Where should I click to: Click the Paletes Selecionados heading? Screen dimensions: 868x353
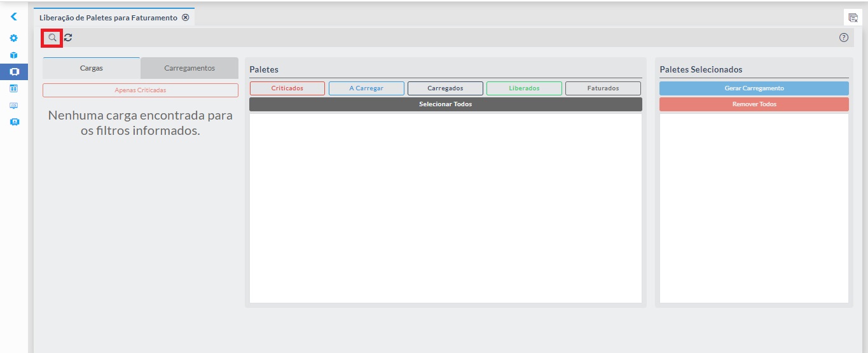pyautogui.click(x=701, y=69)
